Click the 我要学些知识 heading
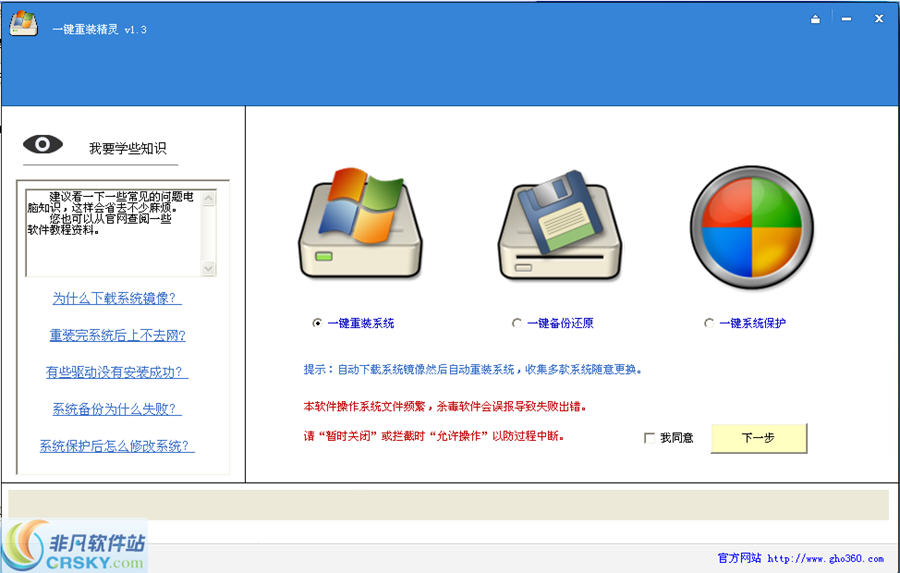 127,149
